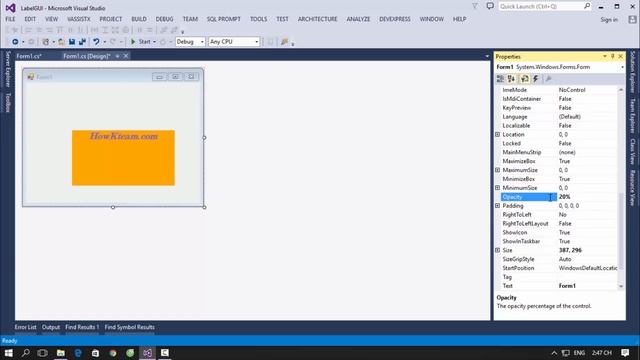Screen dimensions: 640x360
Task: Click the Start debugging button
Action: (x=140, y=42)
